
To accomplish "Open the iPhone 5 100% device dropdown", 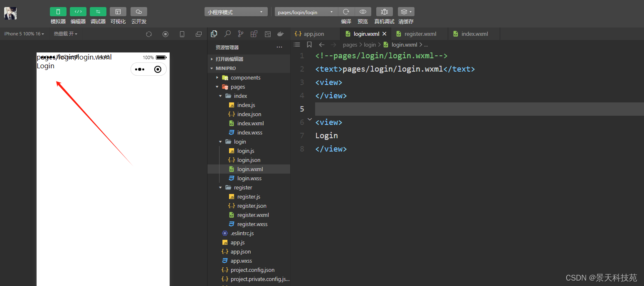I will click(24, 34).
